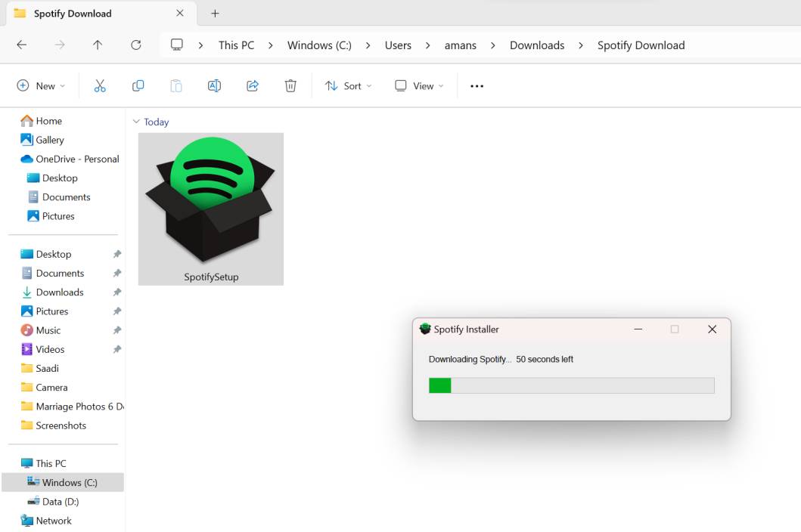Open the View options dropdown
The image size is (801, 532).
click(x=418, y=85)
